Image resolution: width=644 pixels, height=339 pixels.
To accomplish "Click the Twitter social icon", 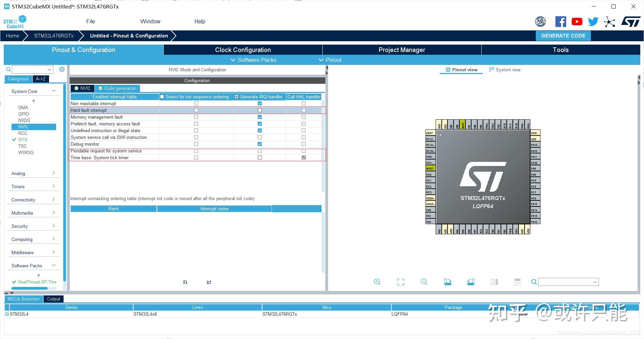I will 593,21.
